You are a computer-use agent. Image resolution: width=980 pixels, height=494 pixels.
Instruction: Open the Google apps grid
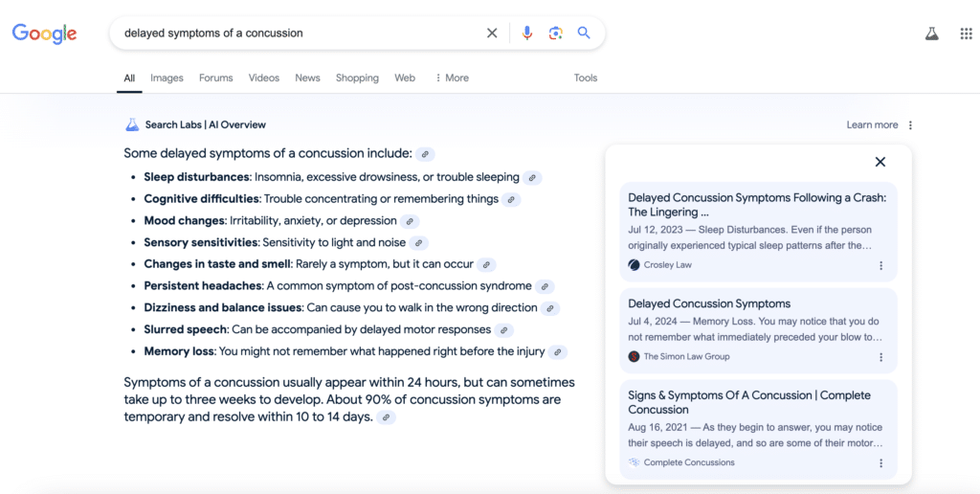click(x=966, y=34)
